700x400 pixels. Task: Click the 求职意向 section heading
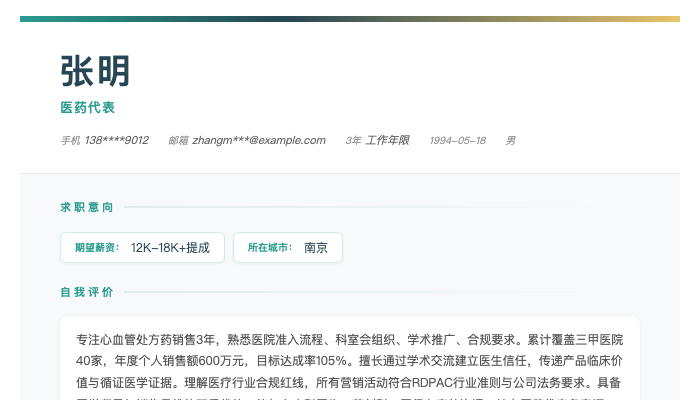pos(87,207)
